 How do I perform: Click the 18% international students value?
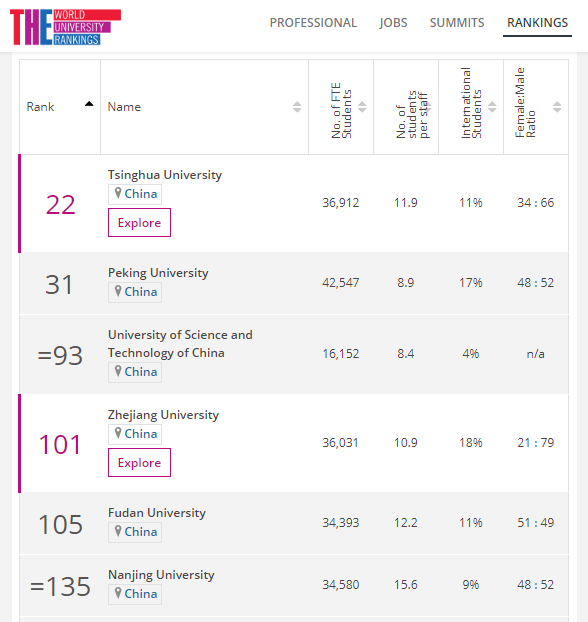(x=471, y=442)
